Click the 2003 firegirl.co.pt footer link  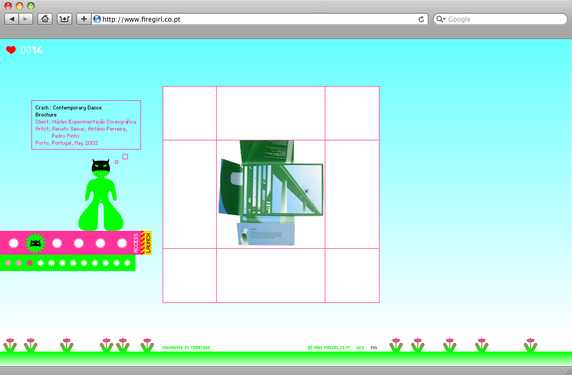point(332,348)
